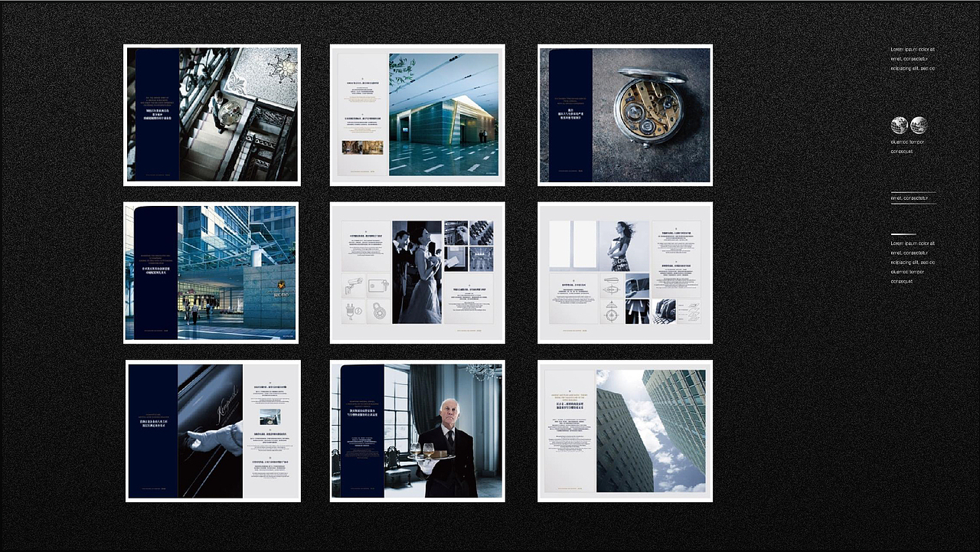The width and height of the screenshot is (980, 552).
Task: Click the card being handed over photo
Action: (455, 259)
